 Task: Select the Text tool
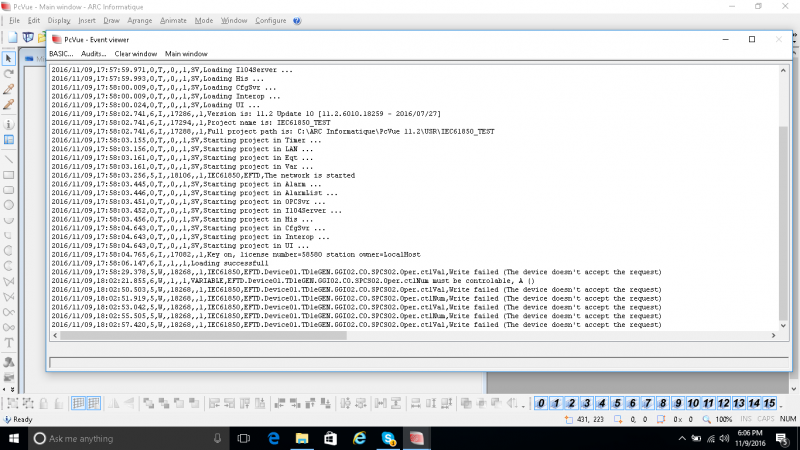(x=9, y=343)
